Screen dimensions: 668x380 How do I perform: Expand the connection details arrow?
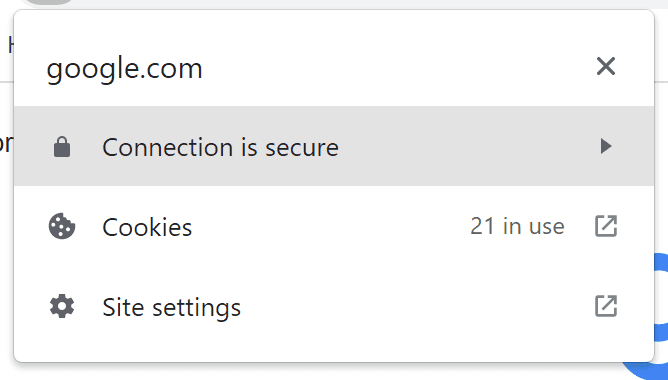tap(605, 146)
